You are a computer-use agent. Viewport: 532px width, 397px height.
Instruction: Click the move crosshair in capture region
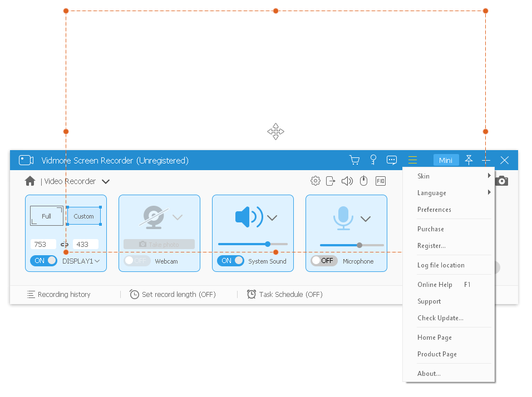click(275, 132)
